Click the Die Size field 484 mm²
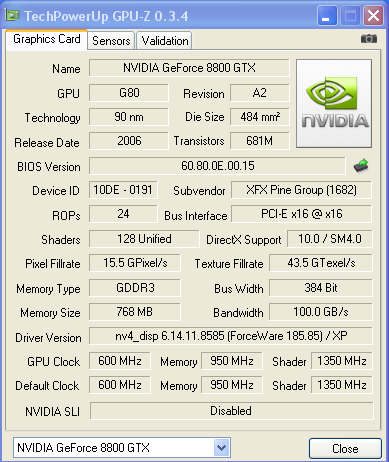 coord(259,117)
